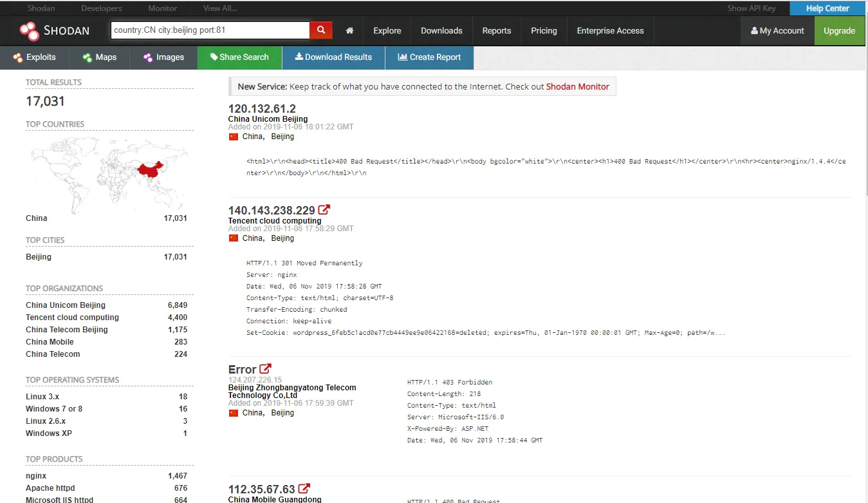
Task: Filter by China Telecom with 224 results
Action: pyautogui.click(x=53, y=354)
